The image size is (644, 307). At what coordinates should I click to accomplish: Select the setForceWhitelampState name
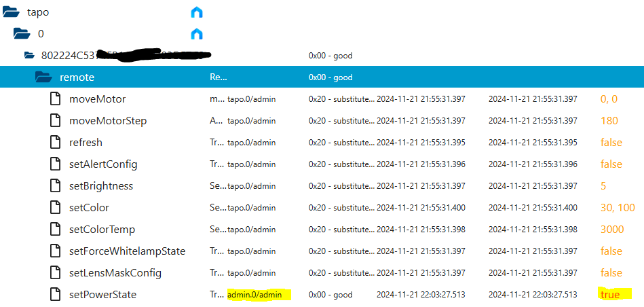click(128, 251)
